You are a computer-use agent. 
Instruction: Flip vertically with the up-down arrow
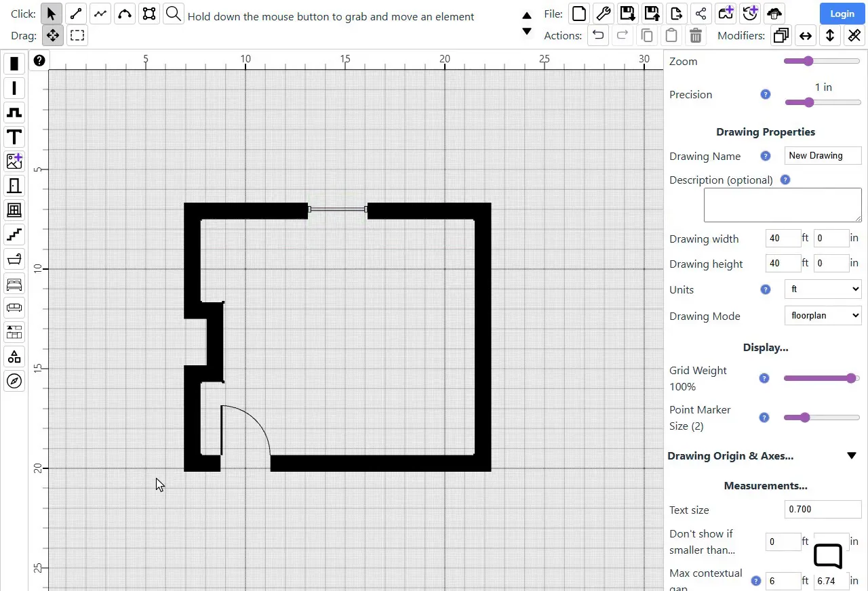830,35
